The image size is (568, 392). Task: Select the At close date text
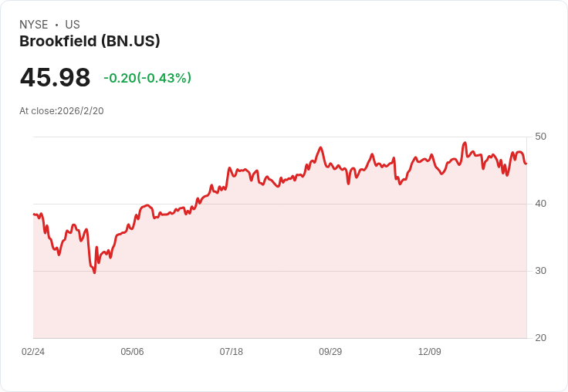coord(62,111)
